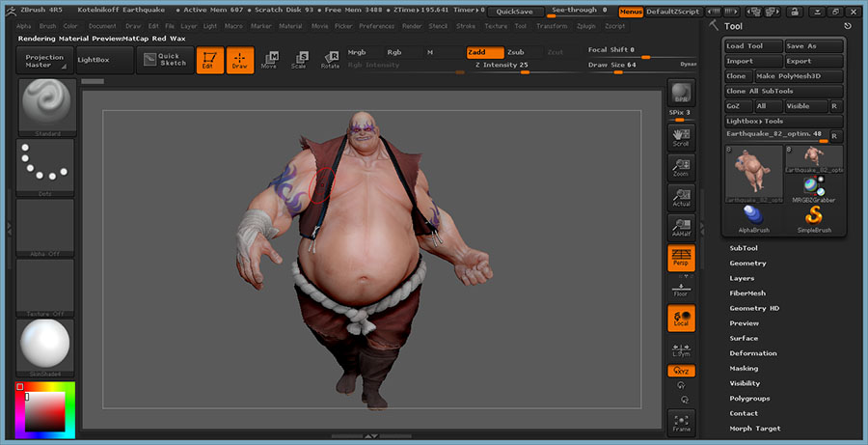Screen dimensions: 868x445
Task: Click the Texture Off slot
Action: point(46,288)
